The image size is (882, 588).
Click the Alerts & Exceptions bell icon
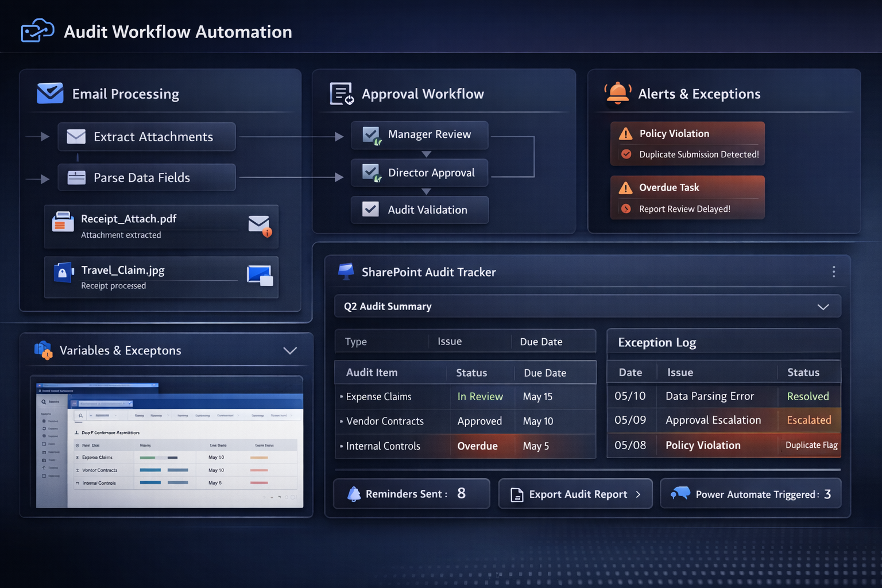click(618, 93)
